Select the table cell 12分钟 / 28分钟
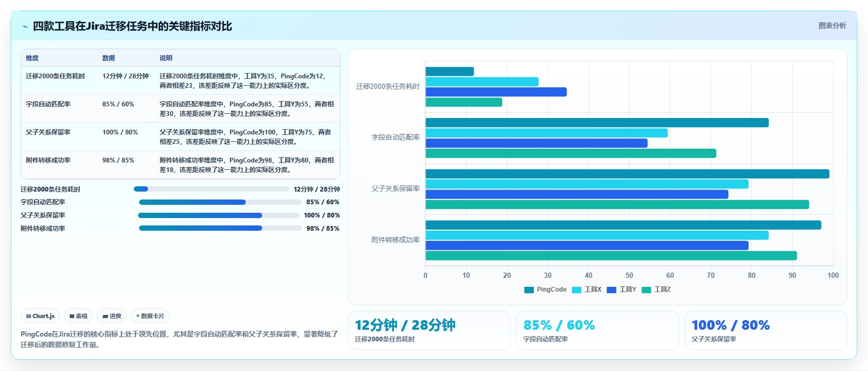This screenshot has width=868, height=371. [125, 76]
